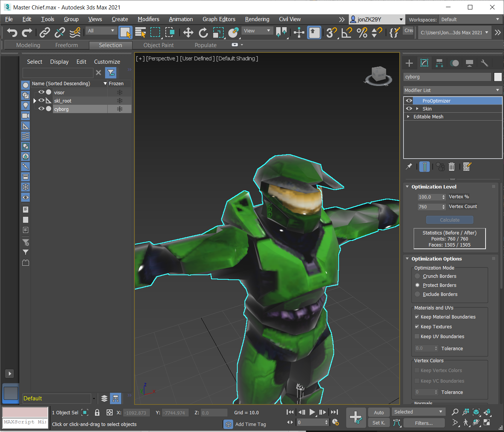Open the Workspaces Default dropdown
504x432 pixels.
[x=470, y=20]
